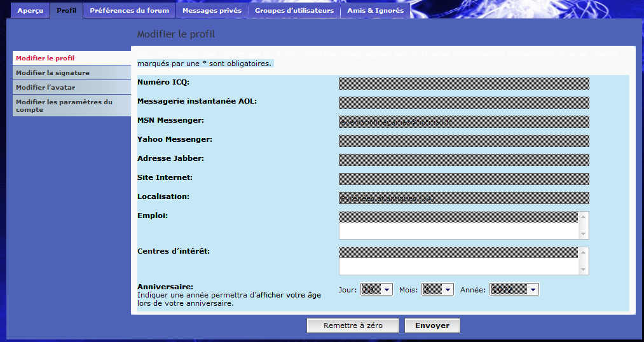Click the Numéro ICQ input field

tap(463, 83)
